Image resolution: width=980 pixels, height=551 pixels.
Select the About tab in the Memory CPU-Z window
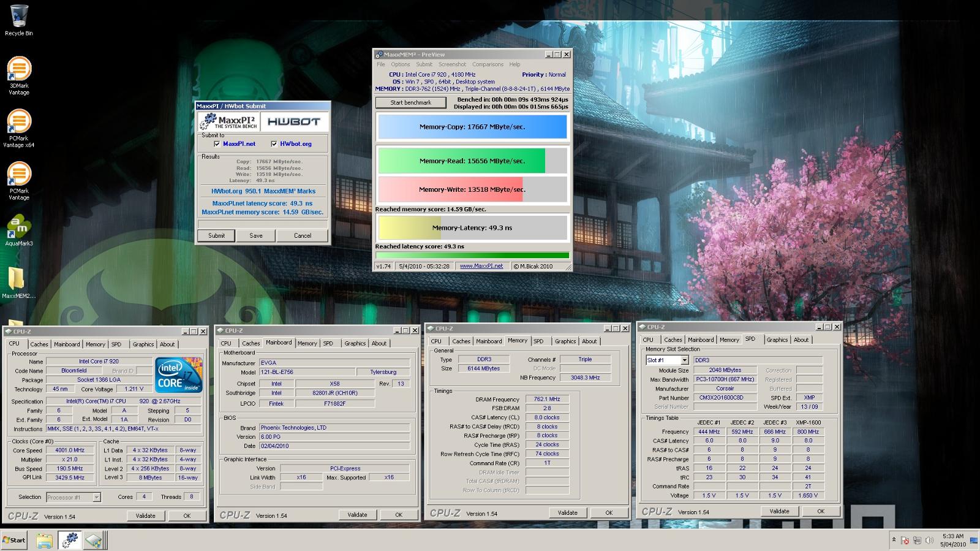tap(589, 341)
